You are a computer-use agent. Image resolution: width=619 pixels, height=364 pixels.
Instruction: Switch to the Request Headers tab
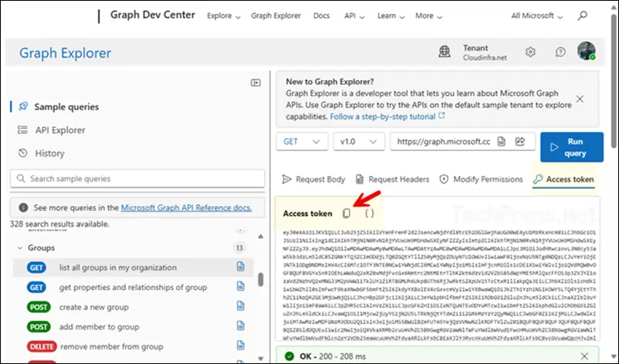391,179
